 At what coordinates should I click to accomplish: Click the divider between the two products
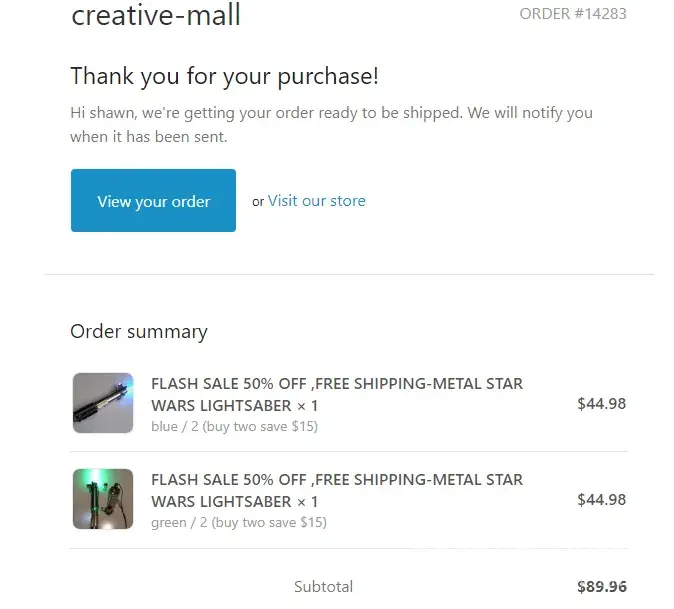[349, 451]
